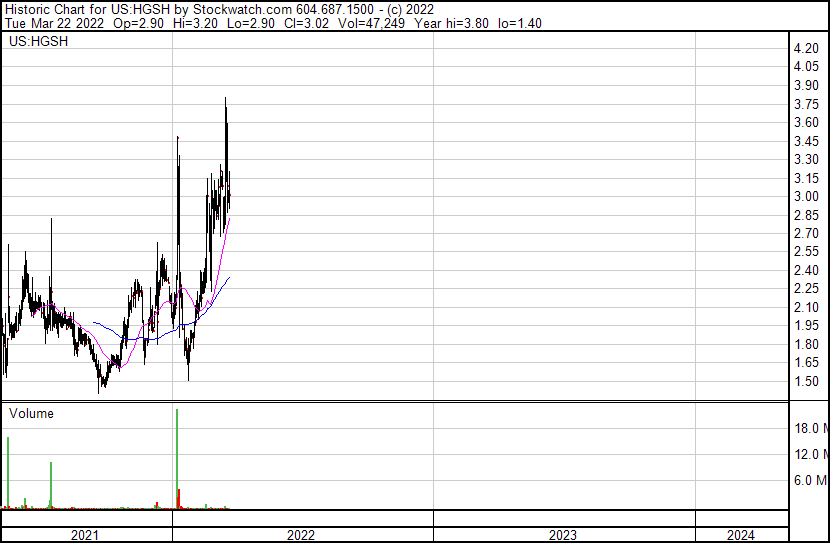Click the tallest green volume bar
The width and height of the screenshot is (830, 543).
click(177, 450)
